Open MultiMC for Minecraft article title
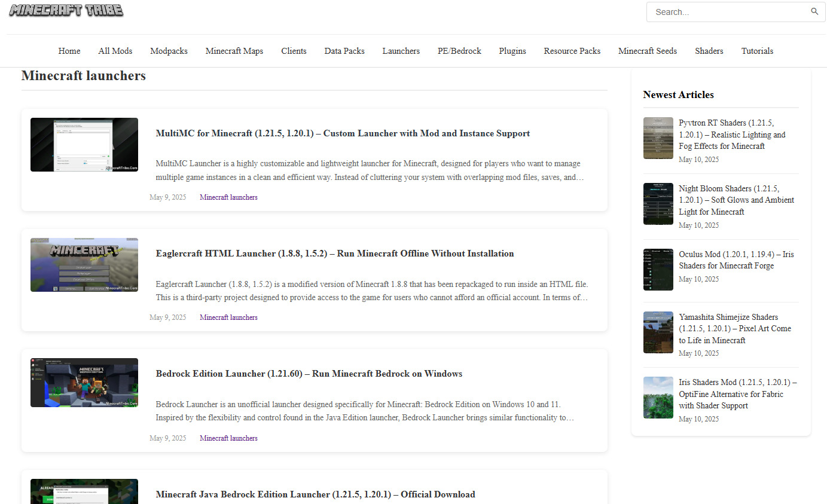 tap(343, 133)
